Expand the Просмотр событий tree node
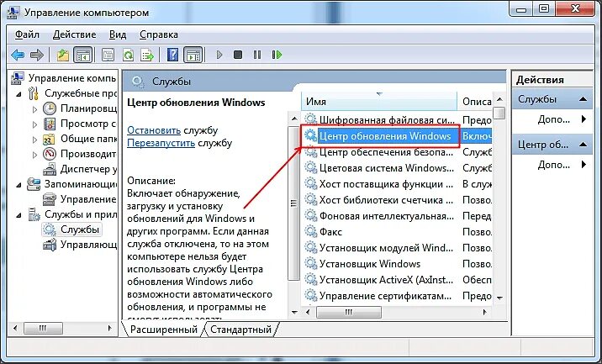The image size is (602, 364). [34, 124]
